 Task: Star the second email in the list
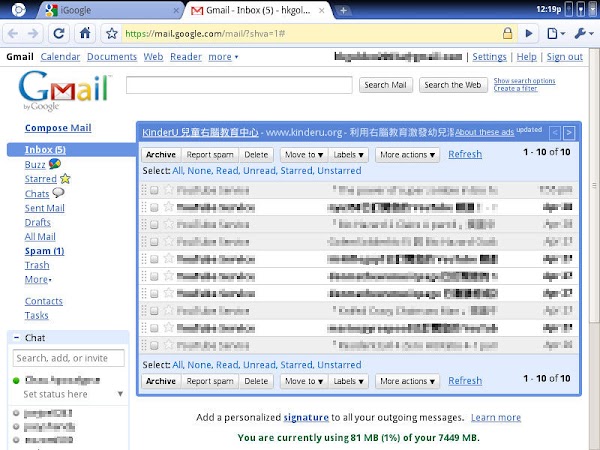(168, 207)
